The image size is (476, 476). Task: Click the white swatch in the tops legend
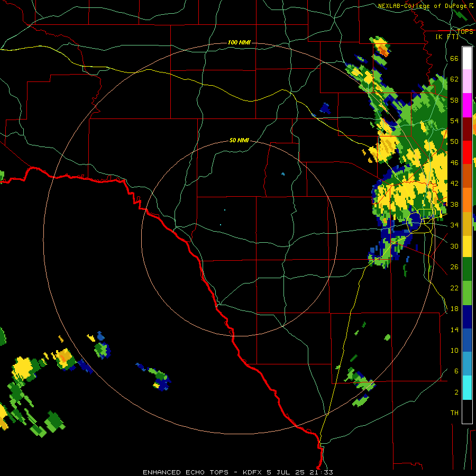coord(467,58)
